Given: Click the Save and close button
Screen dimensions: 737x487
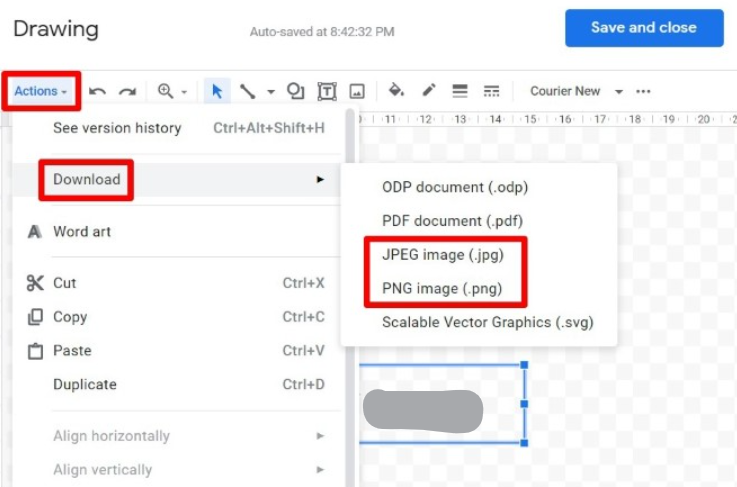Looking at the screenshot, I should tap(644, 28).
